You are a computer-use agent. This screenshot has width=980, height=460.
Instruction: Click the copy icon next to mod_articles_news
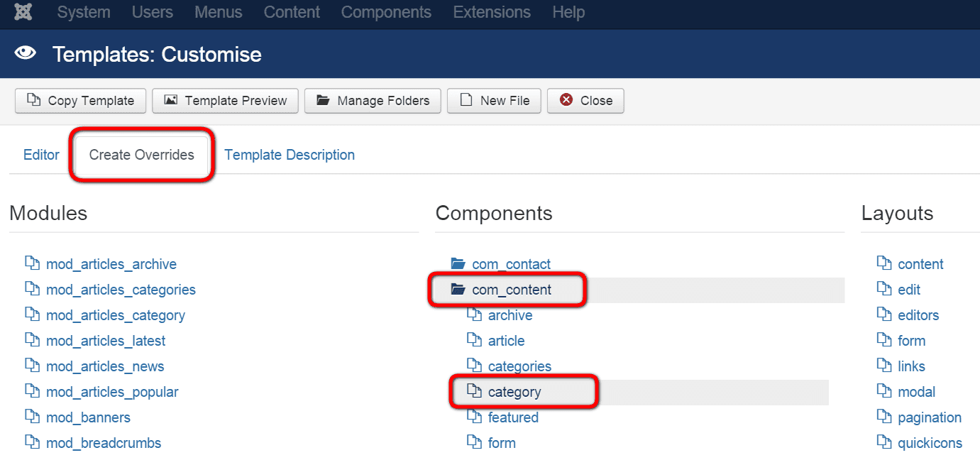click(x=32, y=366)
